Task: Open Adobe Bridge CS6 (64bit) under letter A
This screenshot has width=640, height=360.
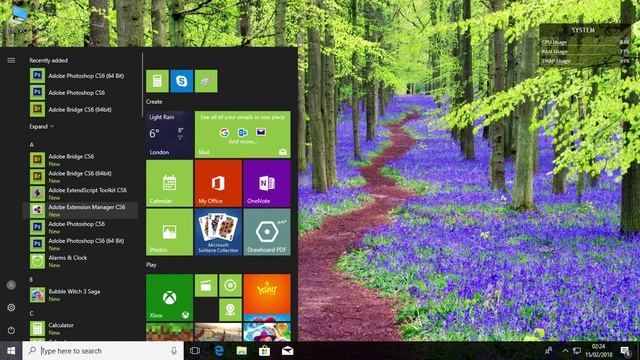Action: click(x=80, y=177)
